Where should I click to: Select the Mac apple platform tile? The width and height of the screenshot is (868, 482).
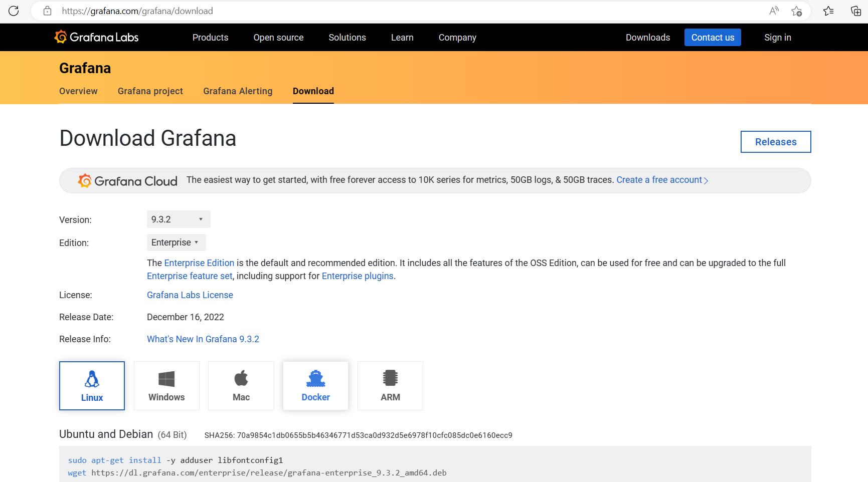pyautogui.click(x=241, y=386)
